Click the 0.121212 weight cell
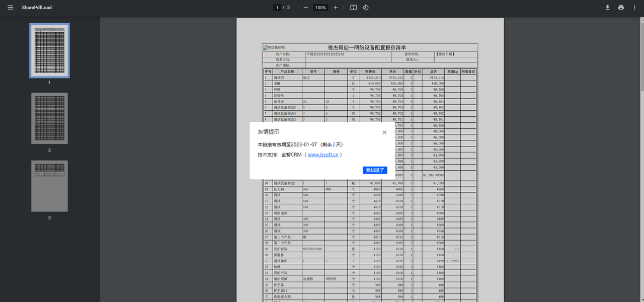The height and width of the screenshot is (302, 644). tap(453, 261)
